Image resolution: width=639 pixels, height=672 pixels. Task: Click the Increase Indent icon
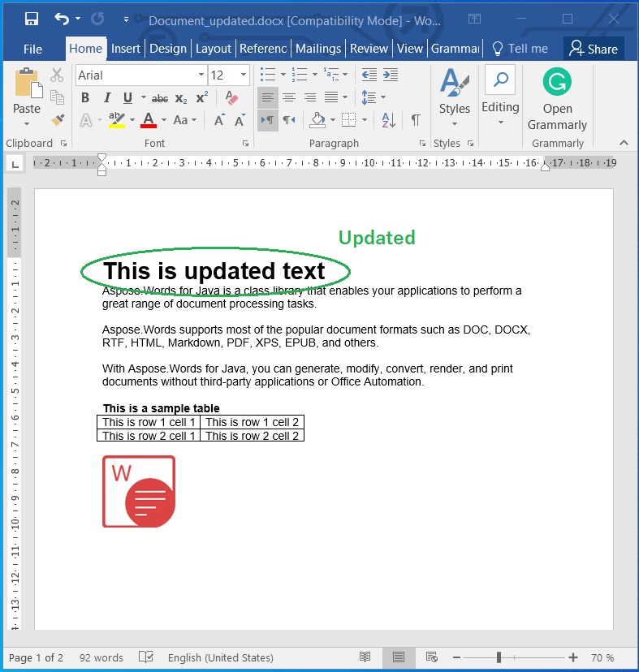(390, 75)
